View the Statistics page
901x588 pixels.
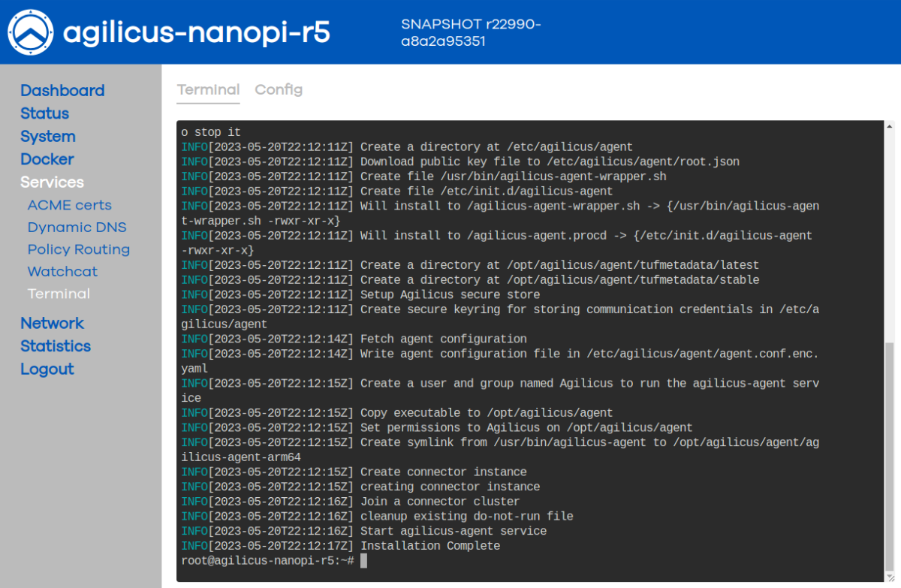click(x=56, y=346)
